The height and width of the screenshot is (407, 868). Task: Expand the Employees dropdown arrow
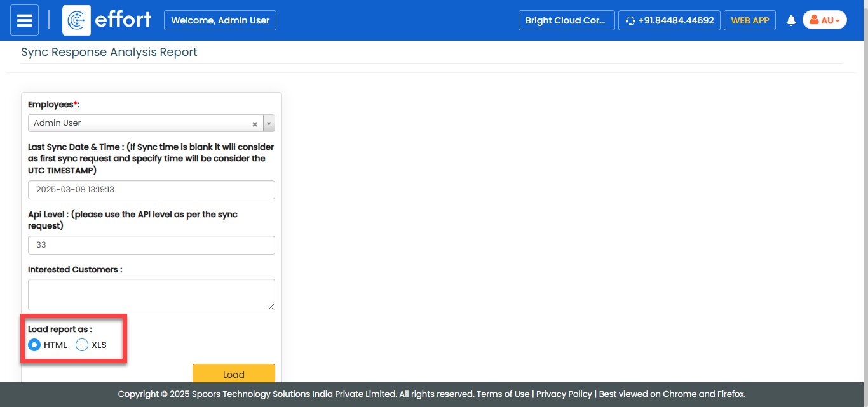tap(269, 124)
